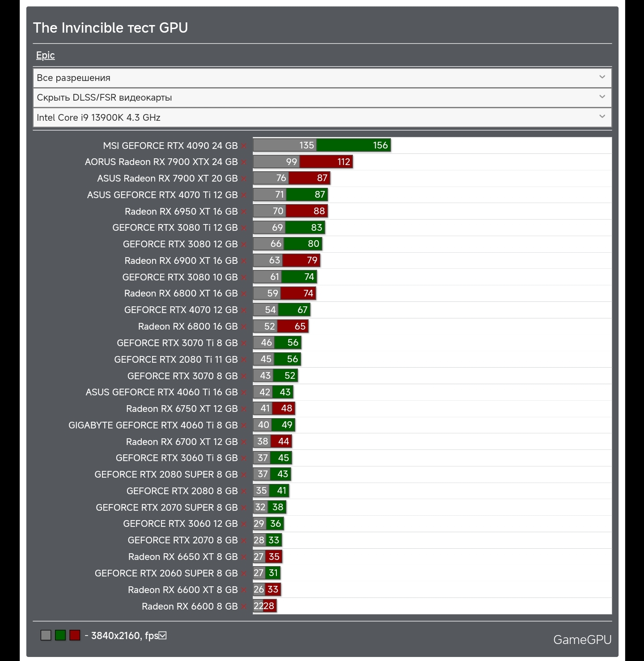Viewport: 644px width, 661px height.
Task: Click the 'GEFORCE RTX 4070 12 GB' label
Action: click(181, 310)
